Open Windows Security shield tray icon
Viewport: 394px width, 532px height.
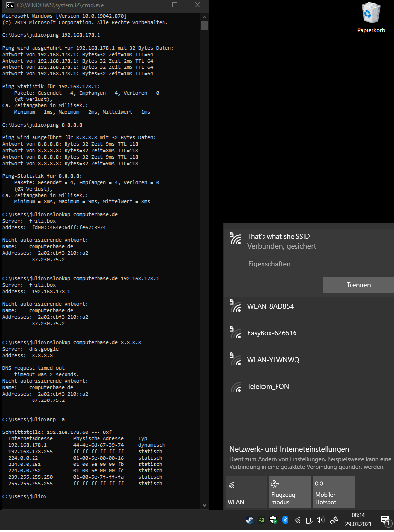[273, 520]
